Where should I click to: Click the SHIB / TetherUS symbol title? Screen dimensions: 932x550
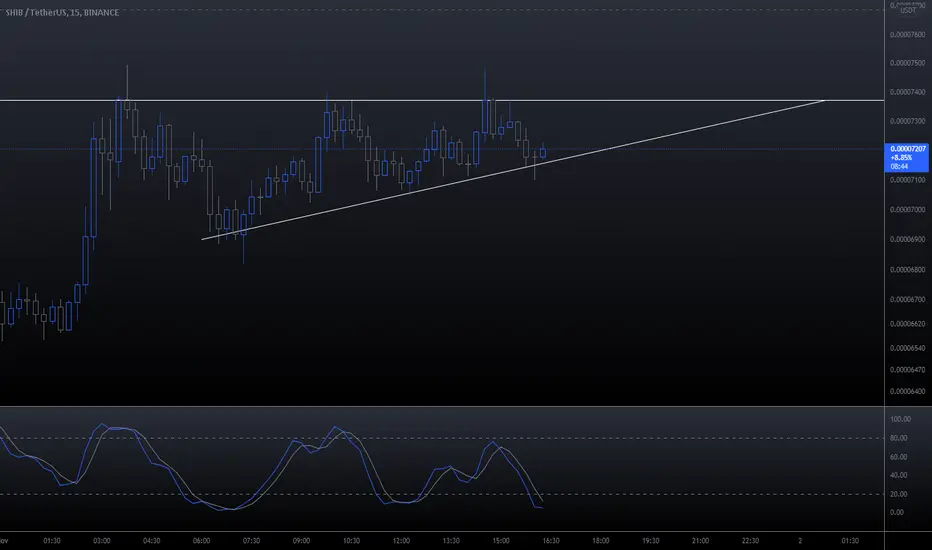(62, 12)
